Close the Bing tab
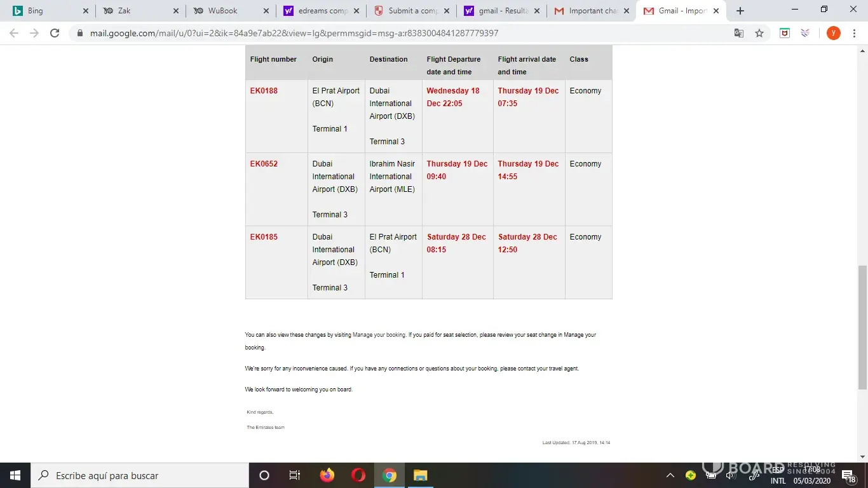The width and height of the screenshot is (868, 488). tap(85, 11)
